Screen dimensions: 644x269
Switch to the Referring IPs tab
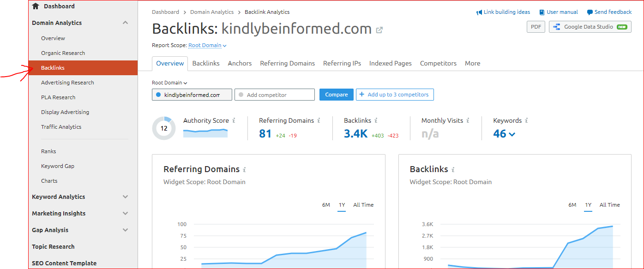pos(342,63)
